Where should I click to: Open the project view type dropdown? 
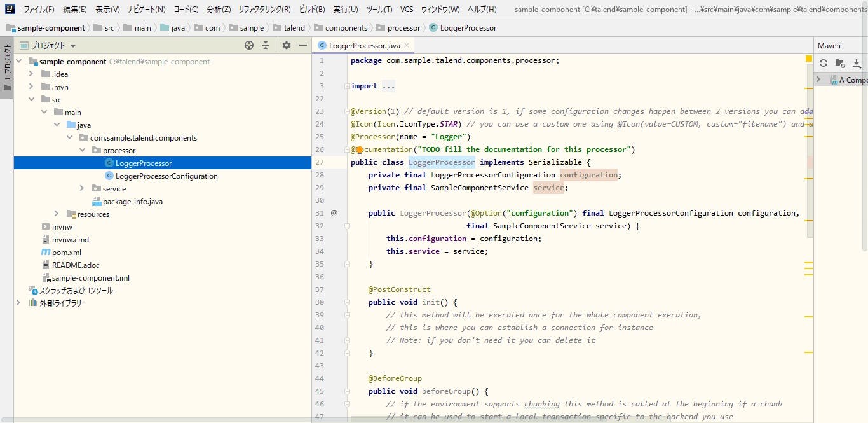(73, 46)
